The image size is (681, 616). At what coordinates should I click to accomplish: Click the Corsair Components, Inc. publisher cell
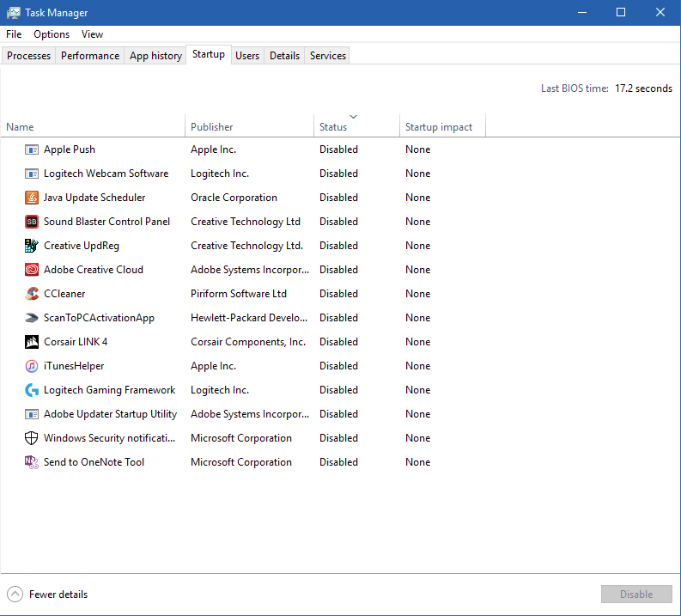[x=248, y=342]
